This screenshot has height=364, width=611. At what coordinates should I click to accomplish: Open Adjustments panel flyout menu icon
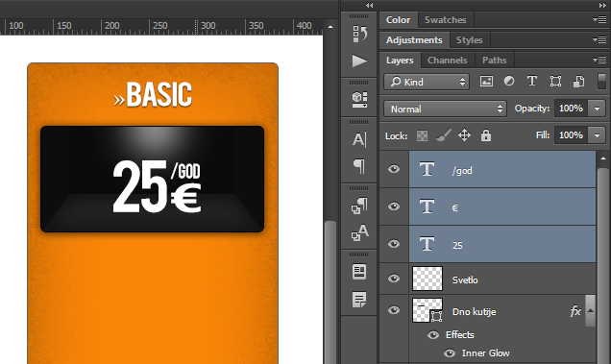pos(599,39)
